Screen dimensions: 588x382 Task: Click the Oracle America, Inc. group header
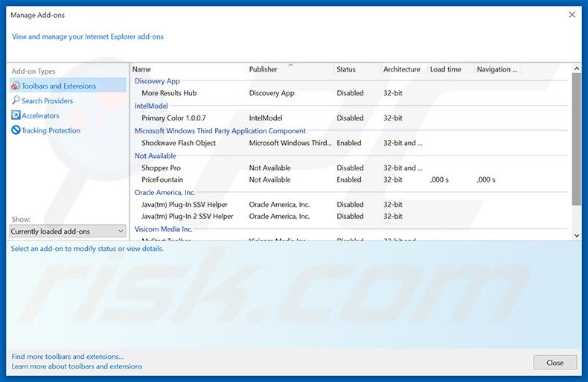164,192
